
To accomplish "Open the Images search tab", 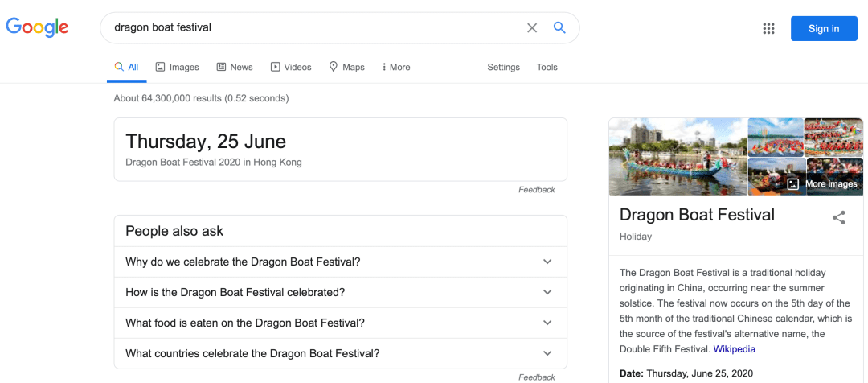I will [x=177, y=68].
